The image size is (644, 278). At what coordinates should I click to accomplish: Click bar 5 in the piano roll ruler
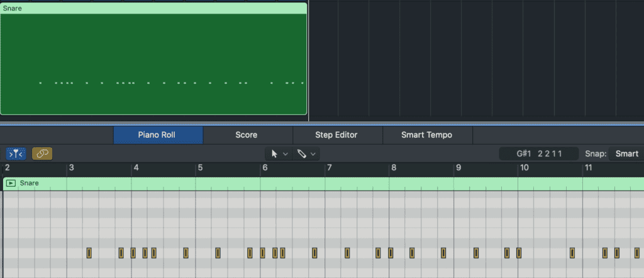(x=200, y=167)
